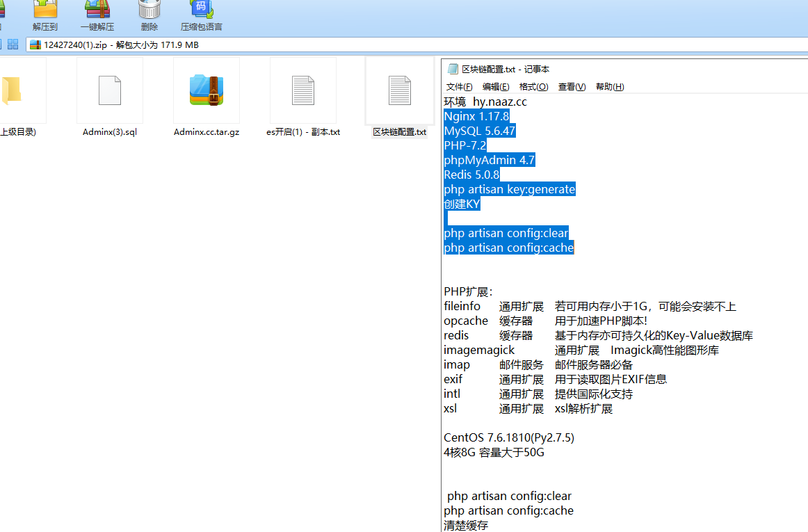The height and width of the screenshot is (532, 808).
Task: Click the CentOS 7.6.1810 text line
Action: 508,437
